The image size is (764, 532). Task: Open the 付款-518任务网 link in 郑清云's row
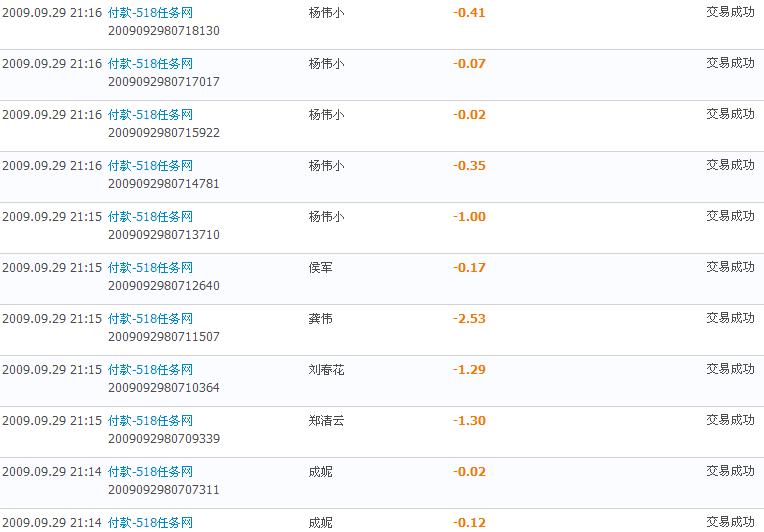(x=150, y=421)
